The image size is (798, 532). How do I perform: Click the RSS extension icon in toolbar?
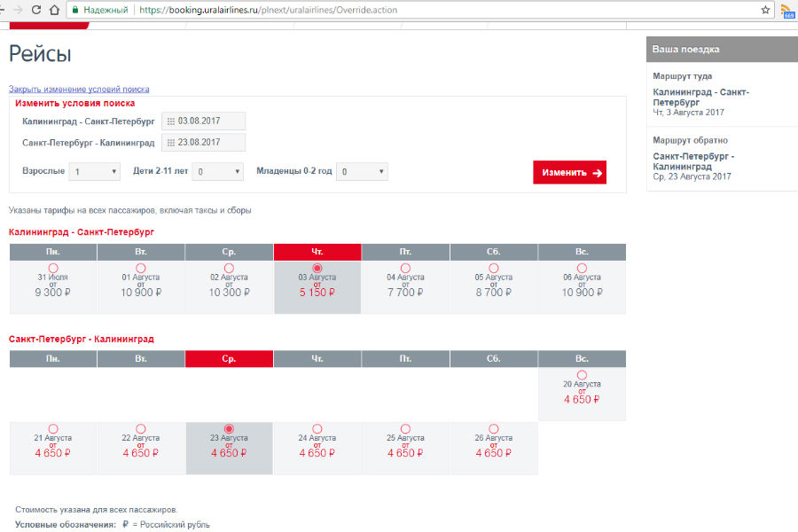(x=787, y=11)
